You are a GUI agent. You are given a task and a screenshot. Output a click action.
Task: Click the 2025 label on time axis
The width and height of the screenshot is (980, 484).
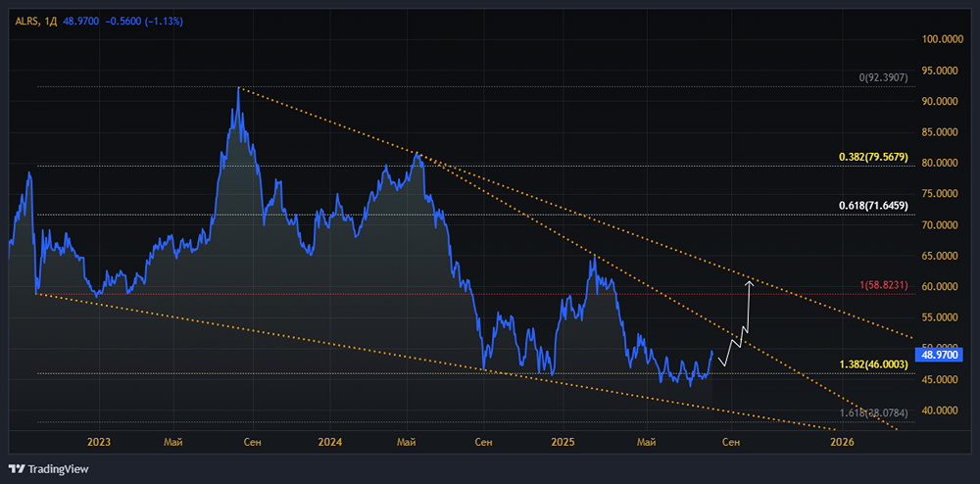tap(563, 443)
